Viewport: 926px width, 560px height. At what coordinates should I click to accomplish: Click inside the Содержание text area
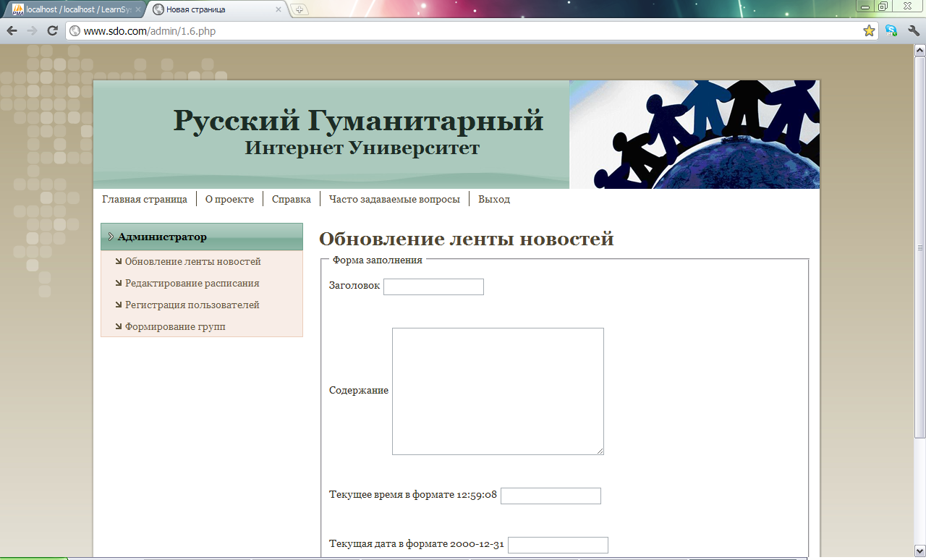(x=498, y=391)
